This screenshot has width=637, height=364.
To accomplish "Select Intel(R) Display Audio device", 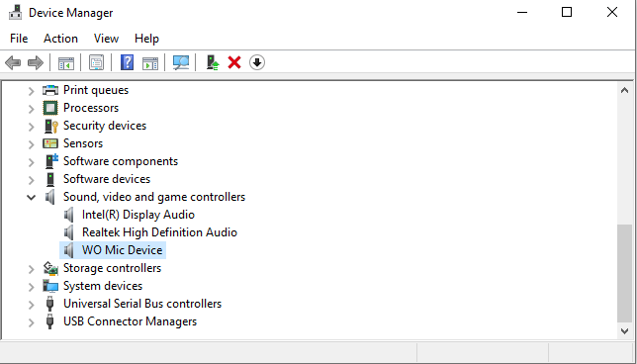I will click(138, 215).
